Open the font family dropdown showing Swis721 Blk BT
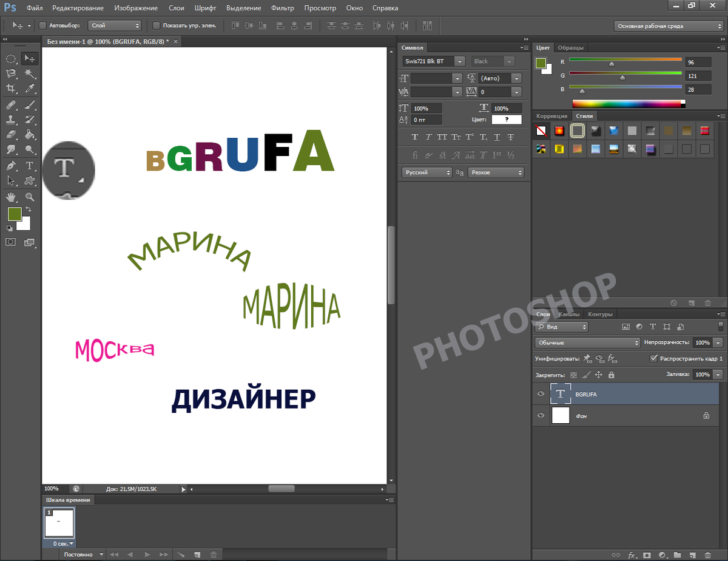The width and height of the screenshot is (728, 561). 459,61
